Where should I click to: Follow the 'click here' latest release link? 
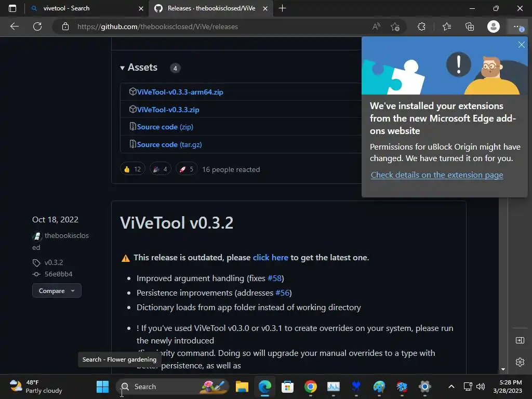270,258
